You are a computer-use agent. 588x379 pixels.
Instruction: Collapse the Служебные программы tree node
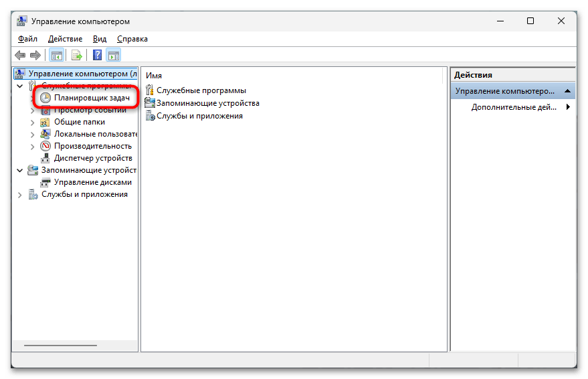[20, 86]
